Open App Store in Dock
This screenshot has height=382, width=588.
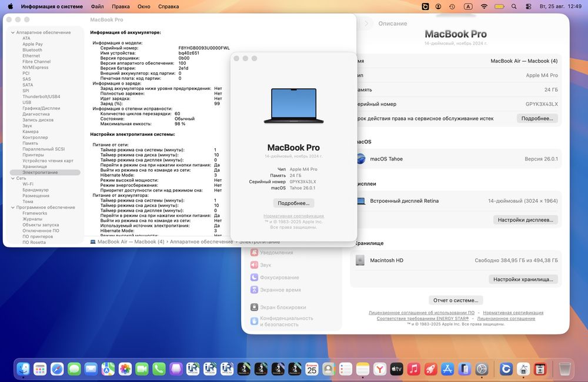447,369
